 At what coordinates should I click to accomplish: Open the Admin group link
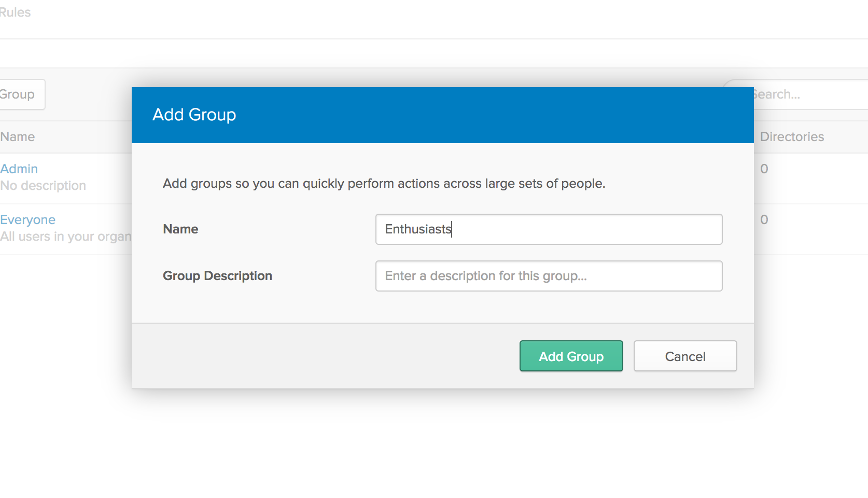[x=19, y=169]
